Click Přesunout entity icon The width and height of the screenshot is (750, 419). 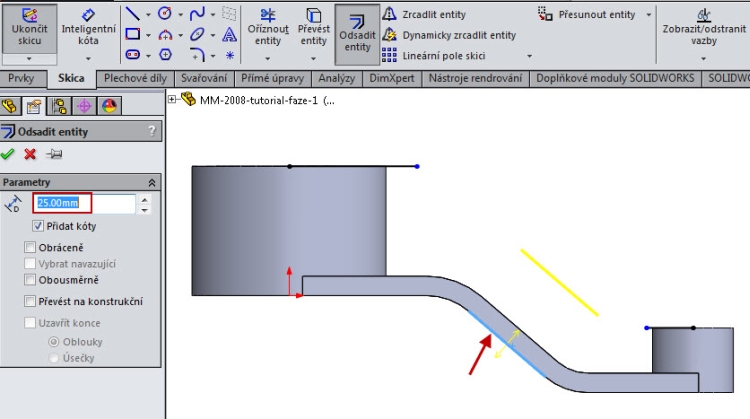point(545,14)
